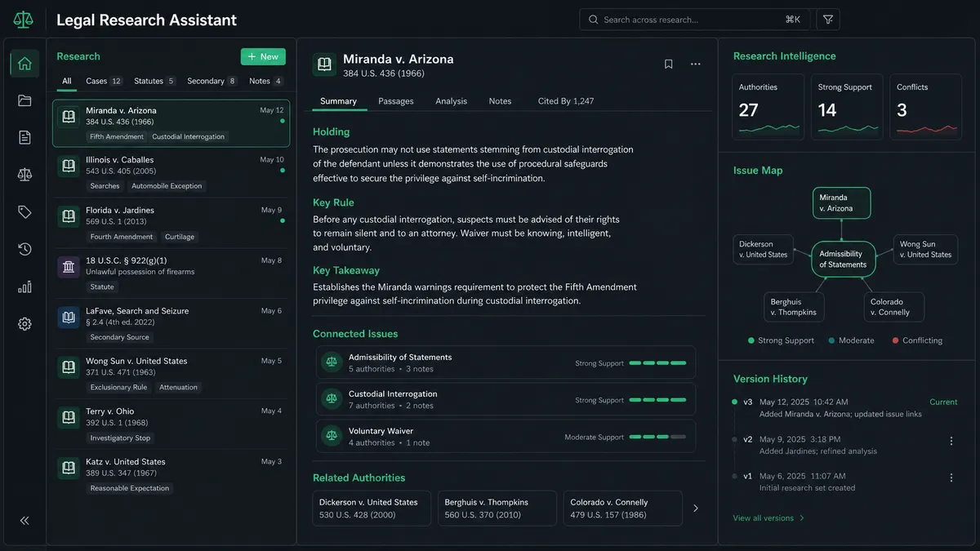
Task: Select the All research filter tab
Action: coord(67,81)
